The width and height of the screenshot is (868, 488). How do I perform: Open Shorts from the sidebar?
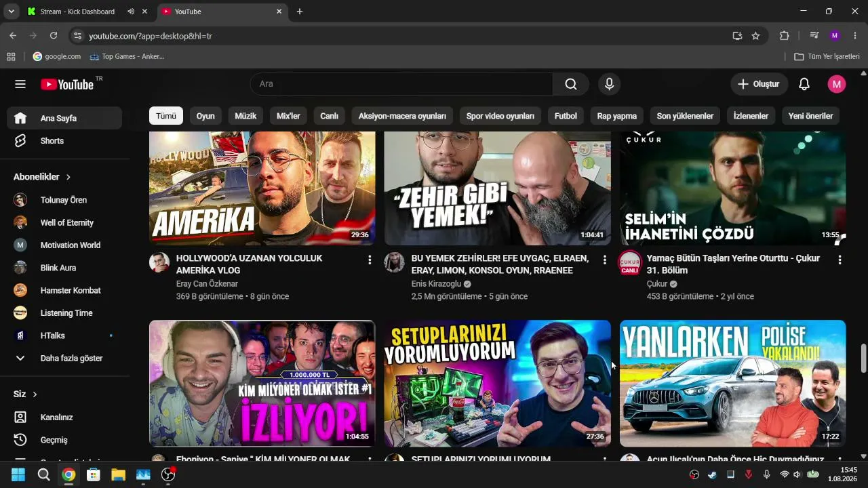65,141
